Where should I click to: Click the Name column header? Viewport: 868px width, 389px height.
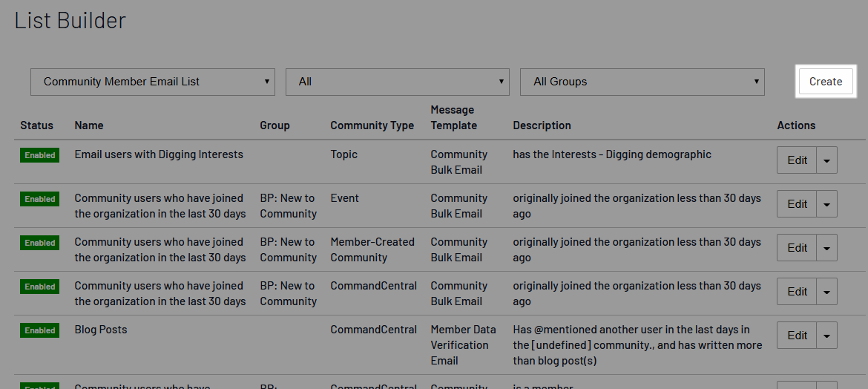coord(89,125)
